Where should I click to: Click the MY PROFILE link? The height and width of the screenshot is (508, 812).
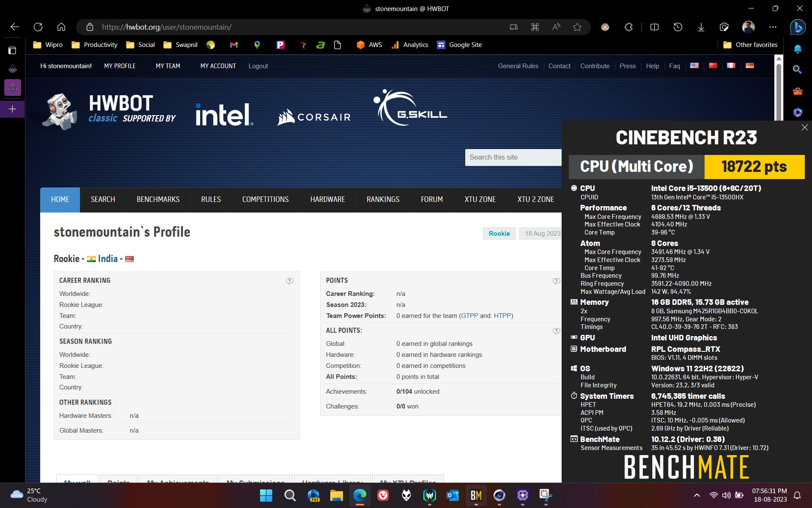coord(120,66)
